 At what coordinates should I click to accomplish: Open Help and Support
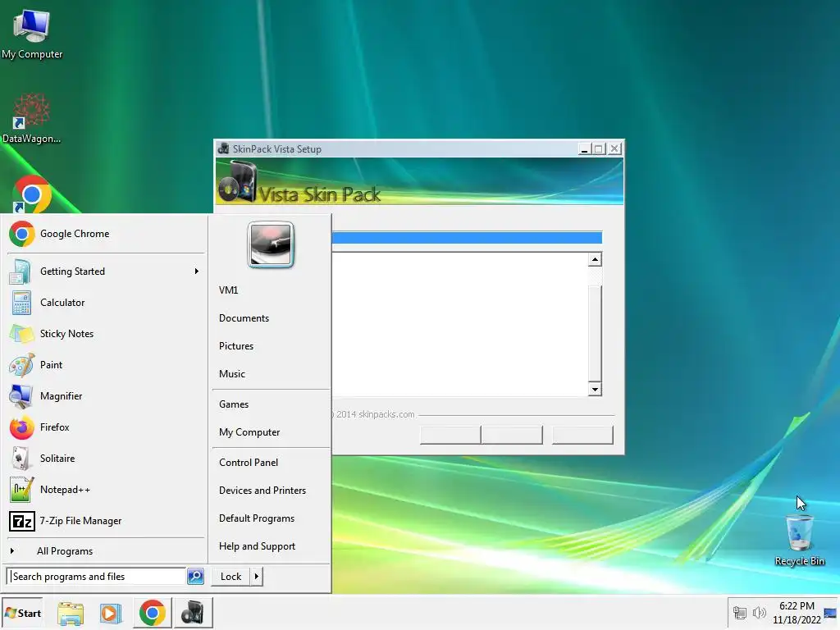257,546
